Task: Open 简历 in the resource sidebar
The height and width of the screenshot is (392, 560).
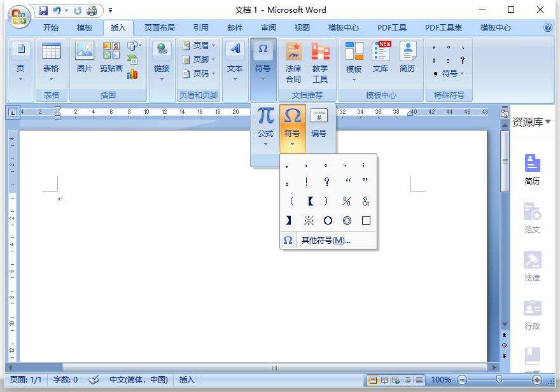Action: [532, 169]
